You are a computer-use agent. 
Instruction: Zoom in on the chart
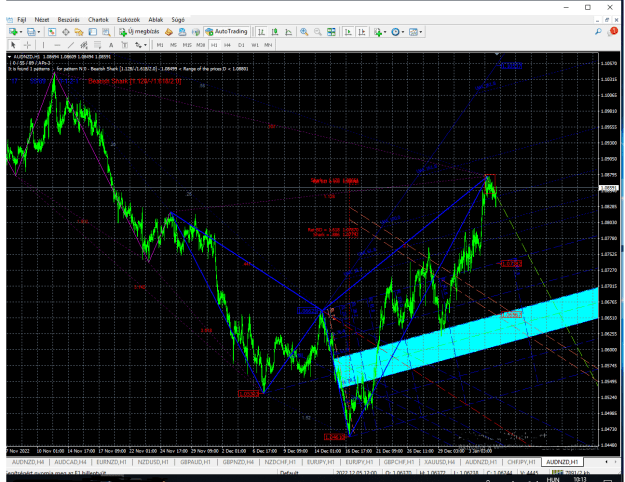(304, 32)
